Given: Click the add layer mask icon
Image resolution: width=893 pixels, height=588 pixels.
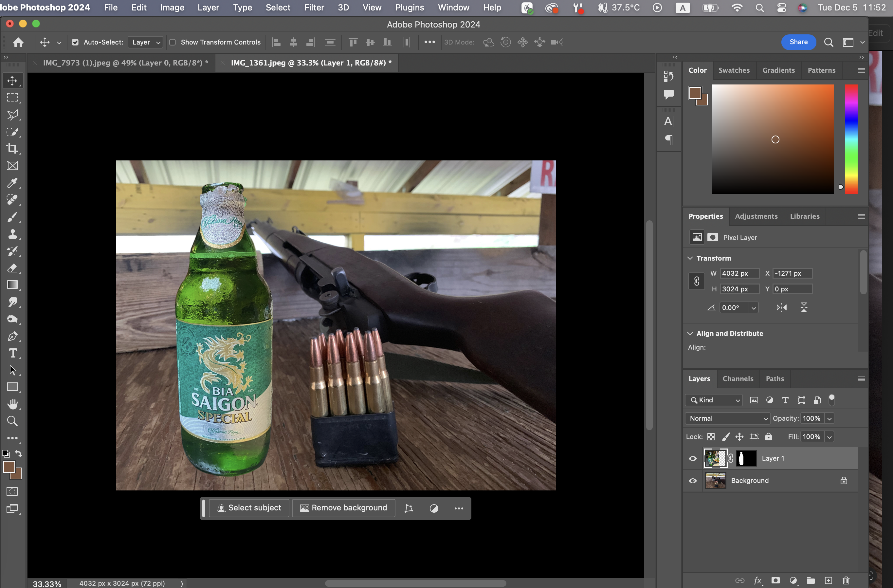Looking at the screenshot, I should pos(775,580).
